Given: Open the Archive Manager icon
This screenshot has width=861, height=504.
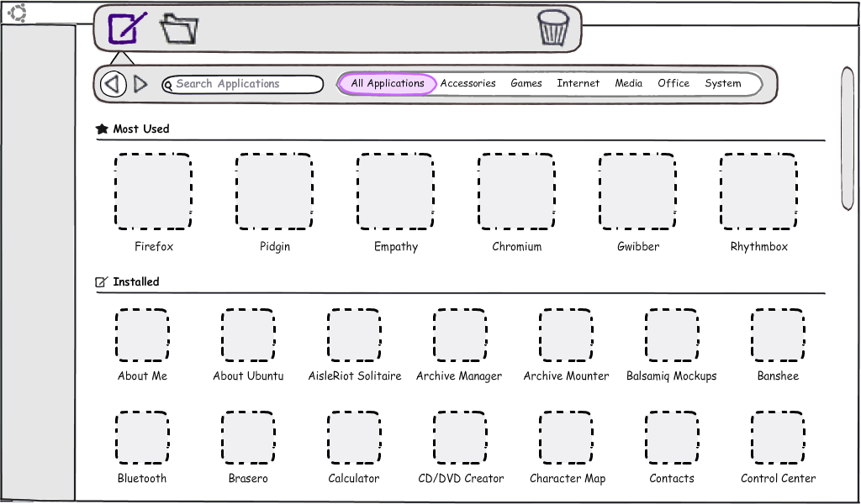Looking at the screenshot, I should tap(460, 335).
